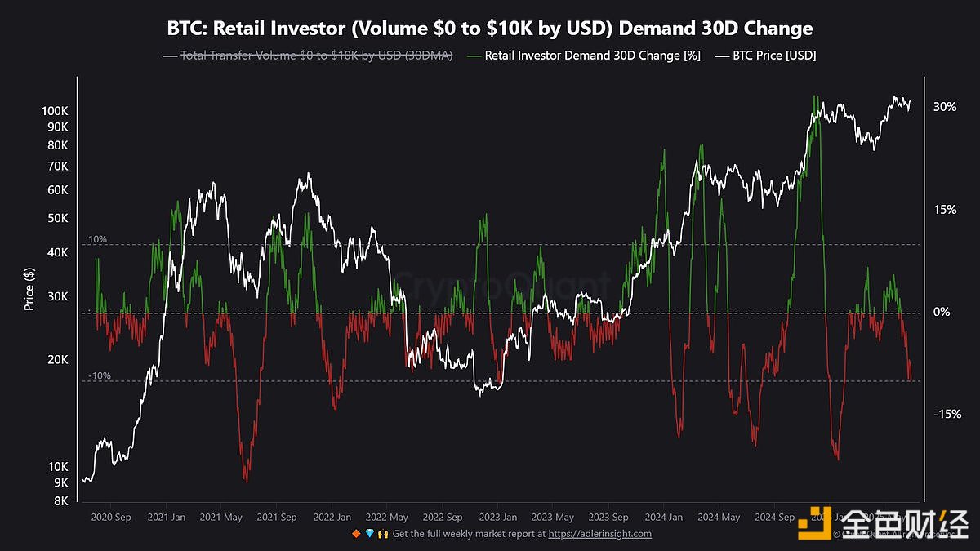980x551 pixels.
Task: Enable the Total Transfer Volume legend series
Action: tap(316, 56)
